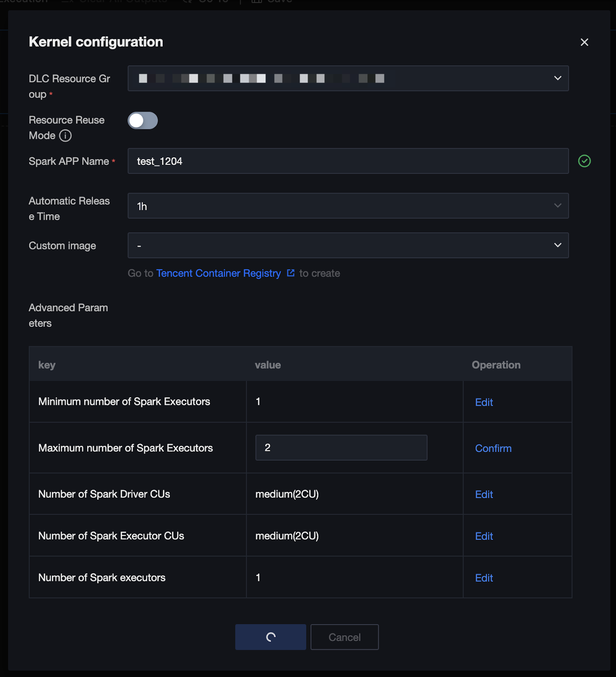Open the Custom image dropdown
The image size is (616, 677).
pyautogui.click(x=348, y=245)
